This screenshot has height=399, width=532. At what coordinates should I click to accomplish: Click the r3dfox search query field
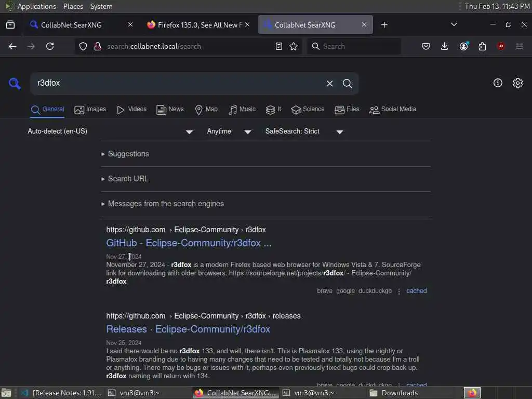coord(177,83)
